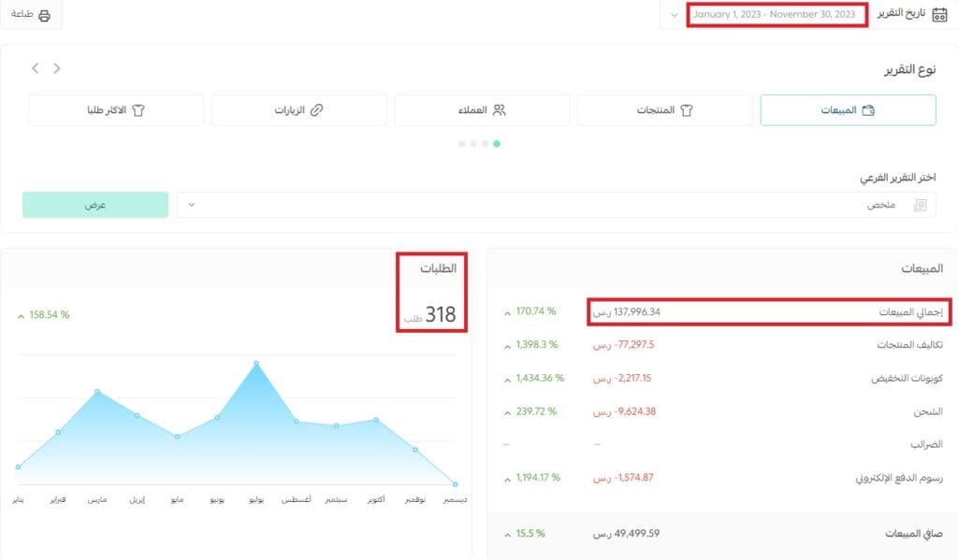Click the link icon on الزيارات tab
Image resolution: width=958 pixels, height=560 pixels.
[316, 110]
